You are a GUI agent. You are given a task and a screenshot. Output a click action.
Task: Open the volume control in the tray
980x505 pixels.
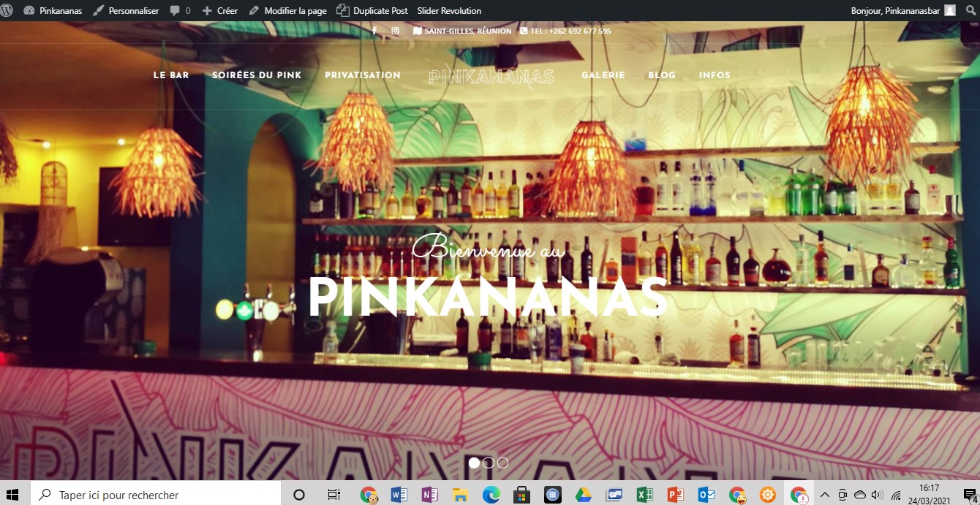878,495
